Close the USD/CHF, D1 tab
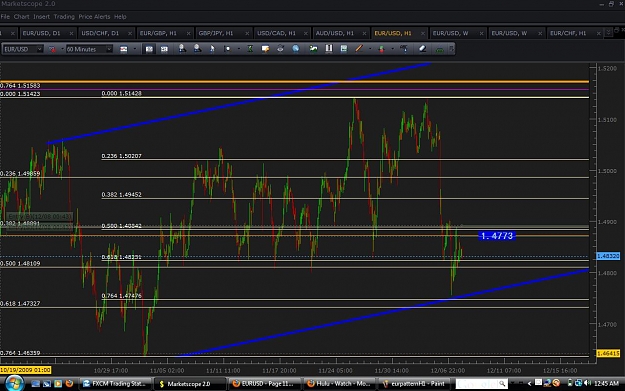The width and height of the screenshot is (625, 391). (130, 33)
